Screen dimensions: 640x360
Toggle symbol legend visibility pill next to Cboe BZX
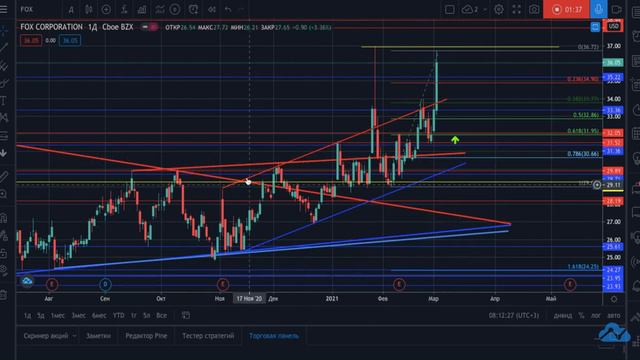tap(149, 27)
